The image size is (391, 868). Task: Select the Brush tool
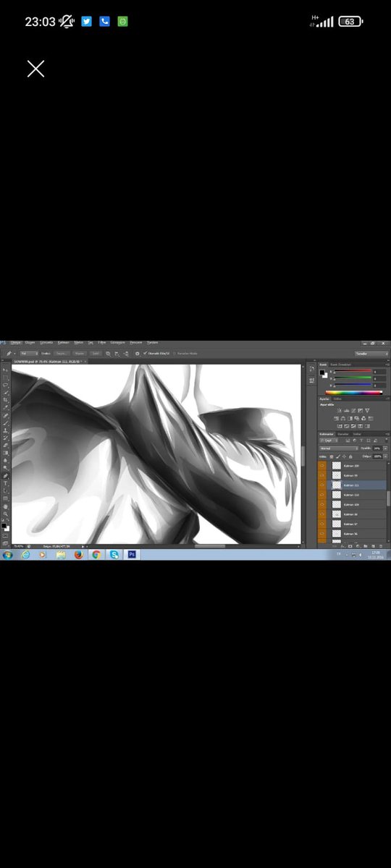click(6, 422)
